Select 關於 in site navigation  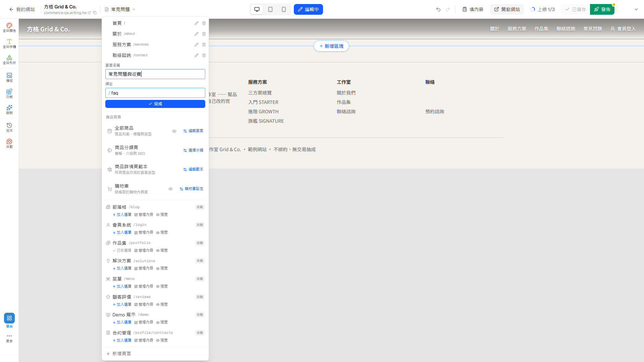[x=495, y=29]
